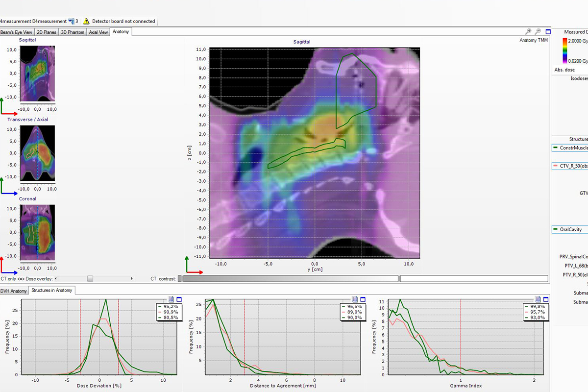The image size is (588, 392).
Task: Click the blue measurement device icon
Action: (x=71, y=21)
